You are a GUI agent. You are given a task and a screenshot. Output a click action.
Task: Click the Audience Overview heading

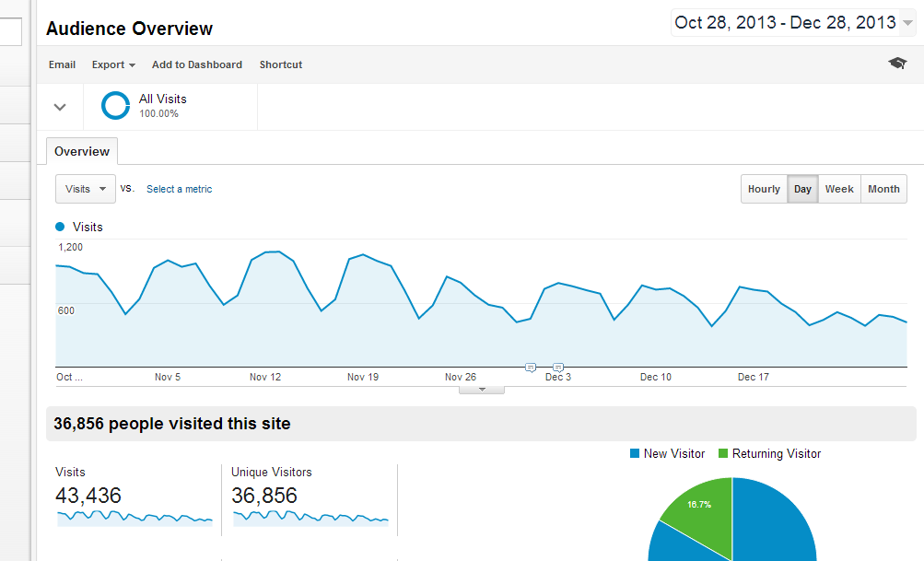click(129, 29)
